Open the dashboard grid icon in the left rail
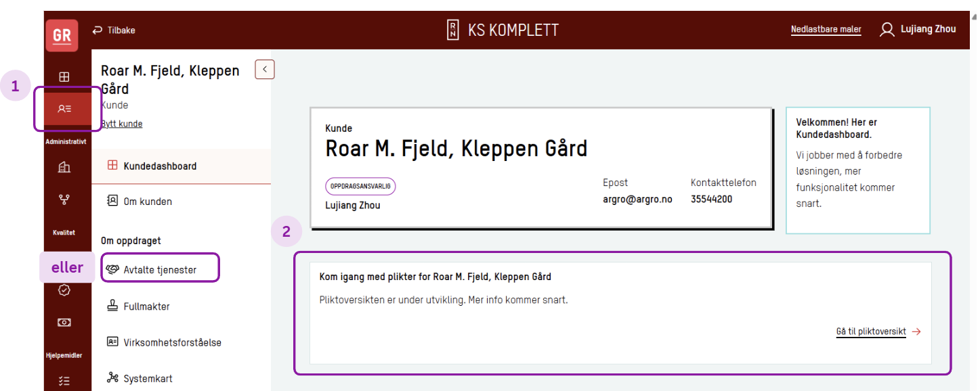Image resolution: width=980 pixels, height=391 pixels. [x=64, y=77]
